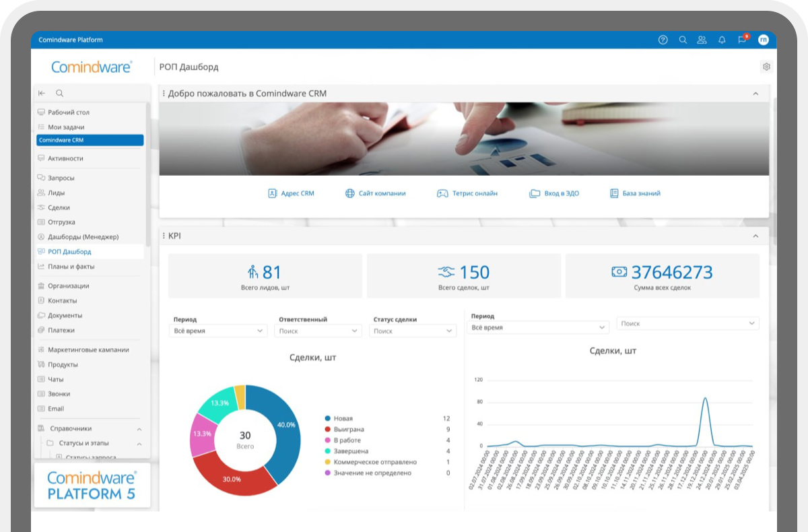Viewport: 808px width, 532px height.
Task: Open the Статус сделки dropdown
Action: (413, 331)
